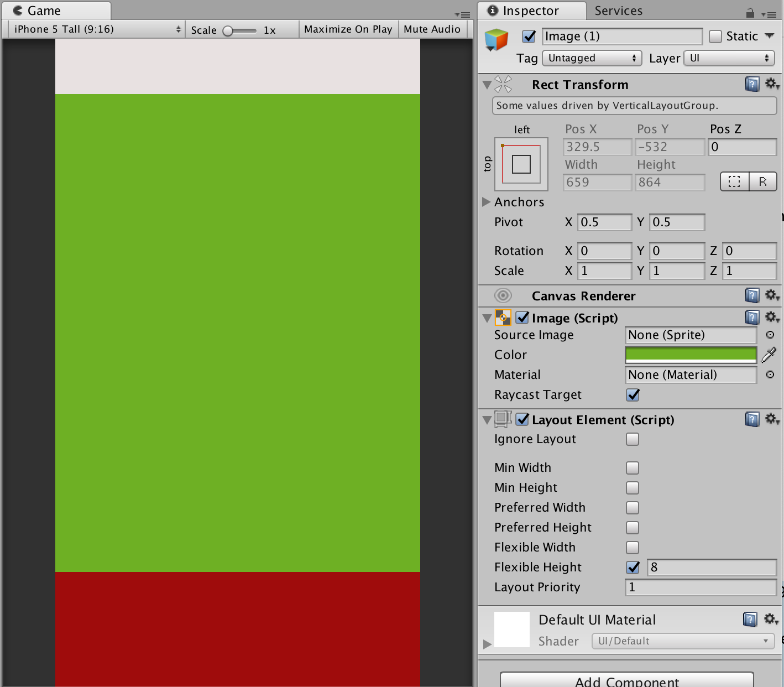Enable Preferred Width checkbox
This screenshot has width=784, height=687.
coord(633,508)
